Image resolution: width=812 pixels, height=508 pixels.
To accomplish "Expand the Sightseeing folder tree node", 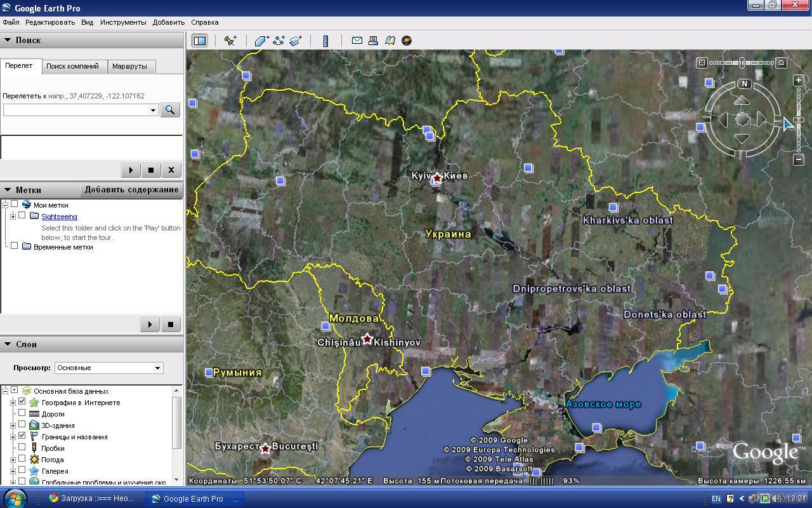I will 13,217.
